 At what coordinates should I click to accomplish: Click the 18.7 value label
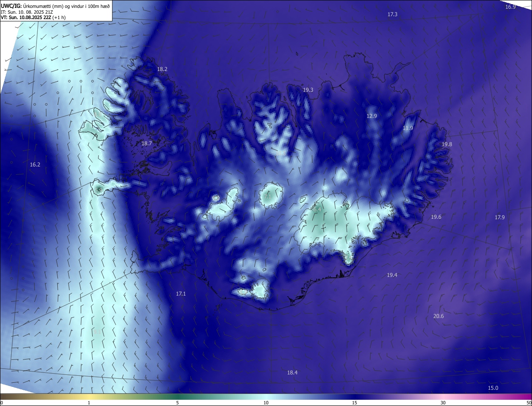[x=147, y=143]
